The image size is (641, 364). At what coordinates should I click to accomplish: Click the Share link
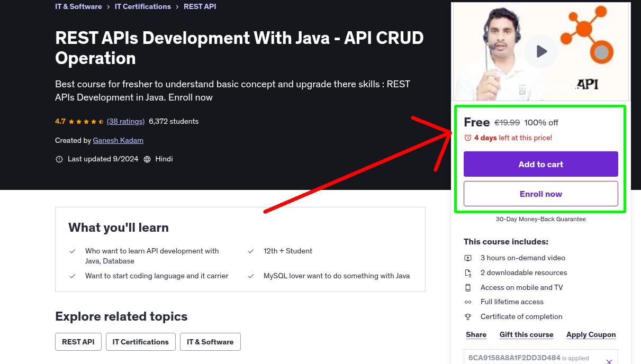[x=476, y=334]
